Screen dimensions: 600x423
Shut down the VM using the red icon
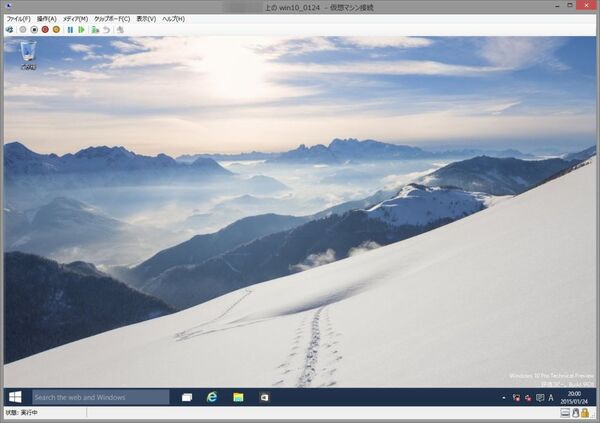pyautogui.click(x=45, y=29)
